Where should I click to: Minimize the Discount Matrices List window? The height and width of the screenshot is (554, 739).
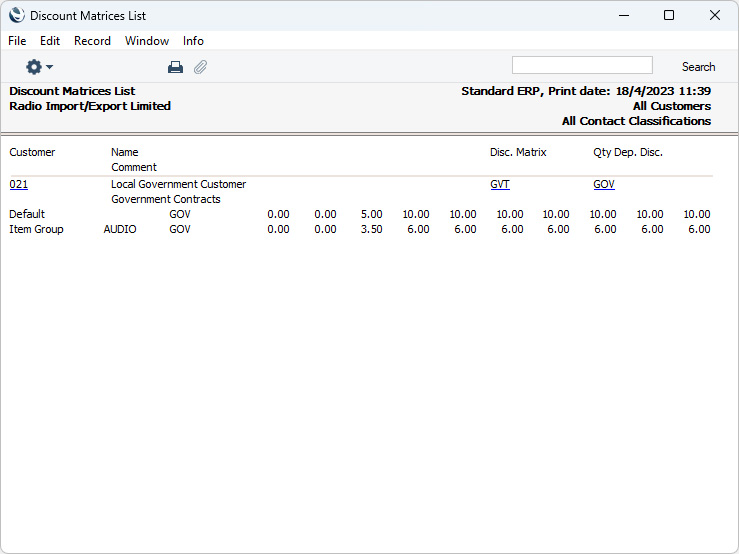(624, 16)
